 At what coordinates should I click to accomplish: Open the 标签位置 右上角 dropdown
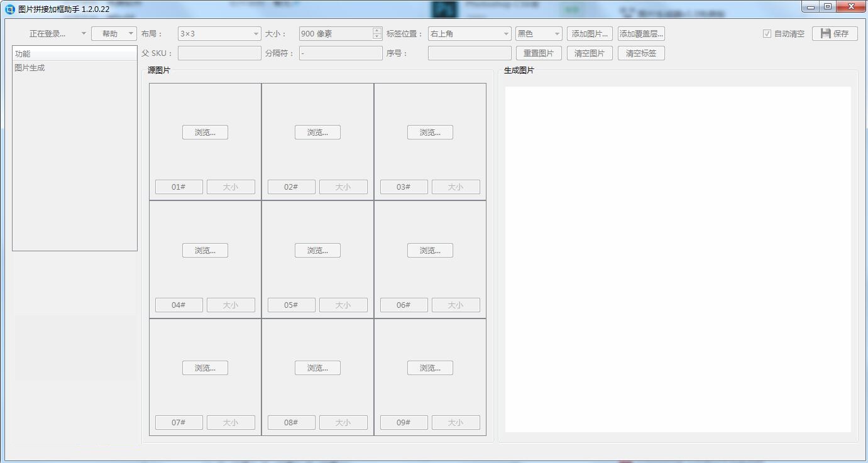coord(470,34)
